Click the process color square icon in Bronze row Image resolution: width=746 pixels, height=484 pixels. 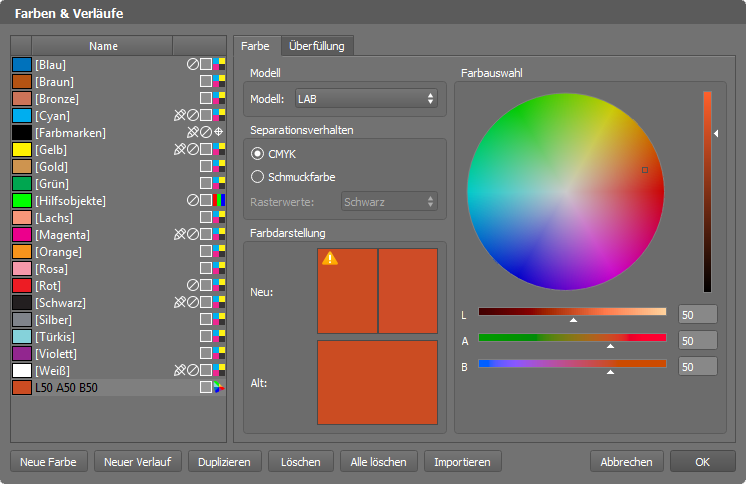coord(206,98)
